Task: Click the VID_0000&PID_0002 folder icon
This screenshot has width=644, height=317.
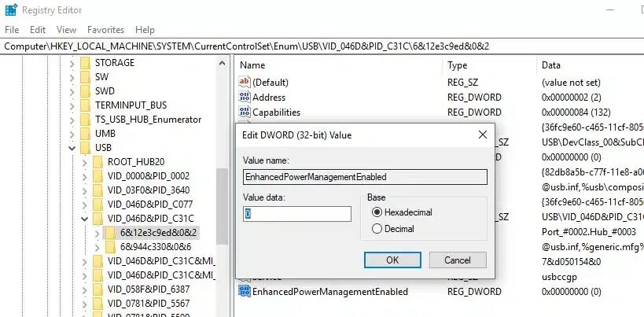Action: pyautogui.click(x=98, y=176)
